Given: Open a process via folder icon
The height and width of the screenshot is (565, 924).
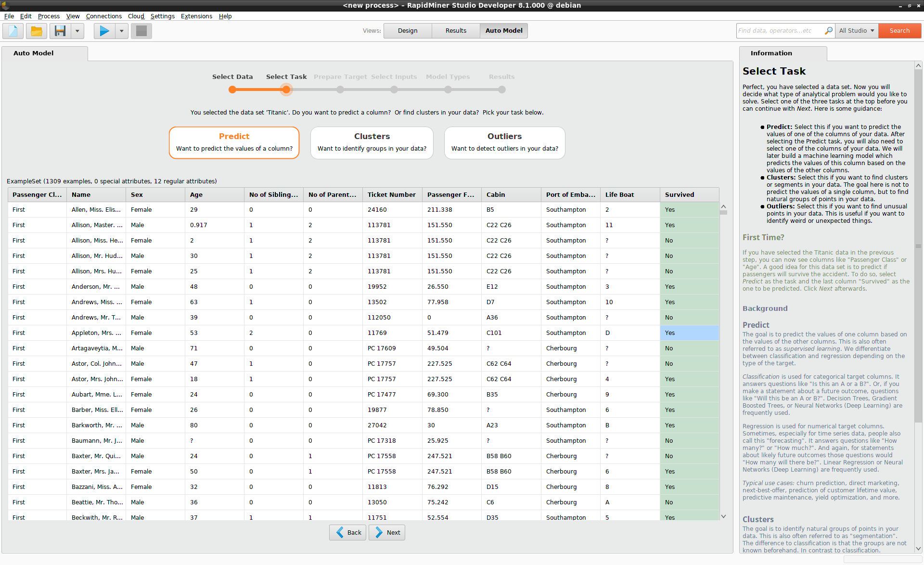Looking at the screenshot, I should pos(37,31).
